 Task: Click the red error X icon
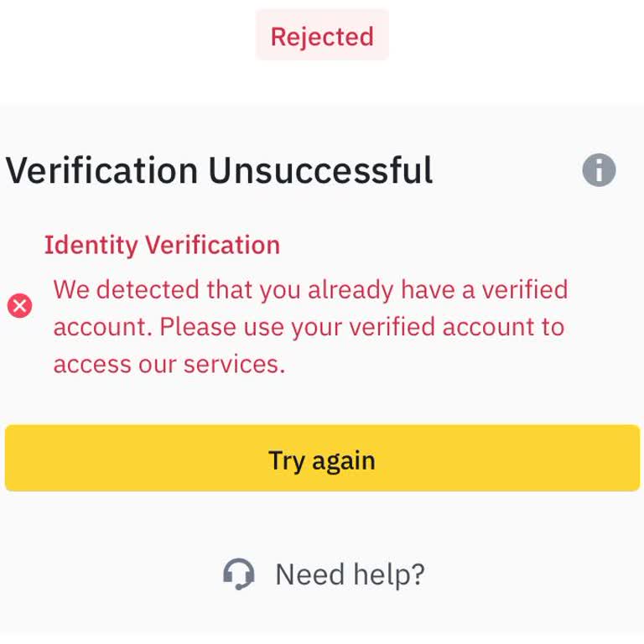(20, 305)
